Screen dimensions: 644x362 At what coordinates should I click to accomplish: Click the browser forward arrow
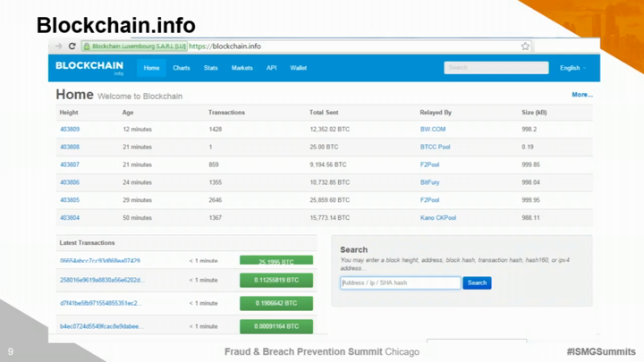click(59, 46)
